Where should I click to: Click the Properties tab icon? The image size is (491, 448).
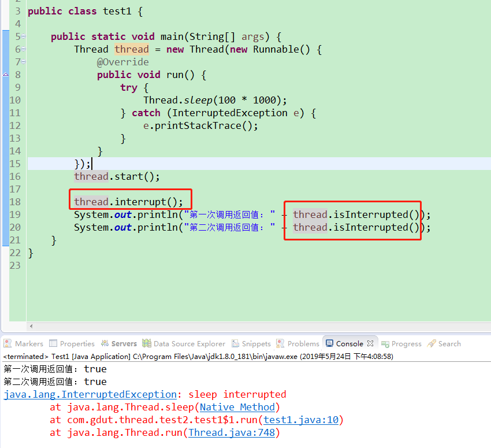(x=53, y=343)
